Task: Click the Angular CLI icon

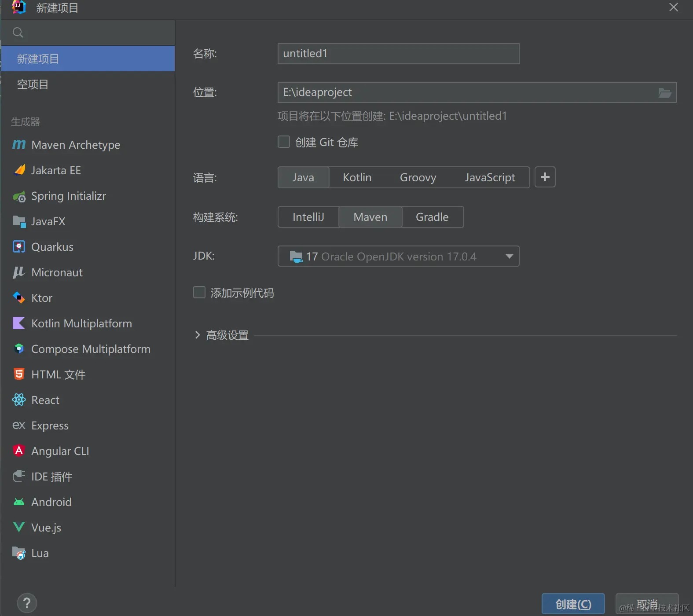Action: (x=19, y=451)
